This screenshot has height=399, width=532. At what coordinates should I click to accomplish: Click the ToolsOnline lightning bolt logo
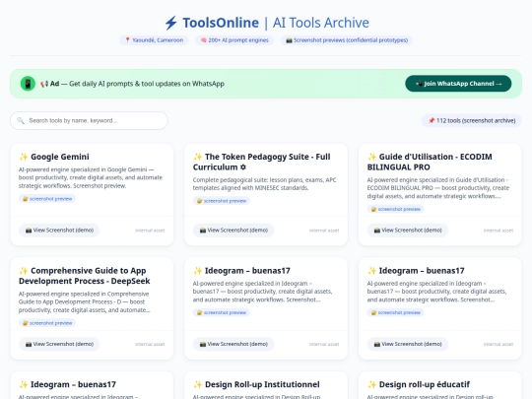(x=171, y=23)
